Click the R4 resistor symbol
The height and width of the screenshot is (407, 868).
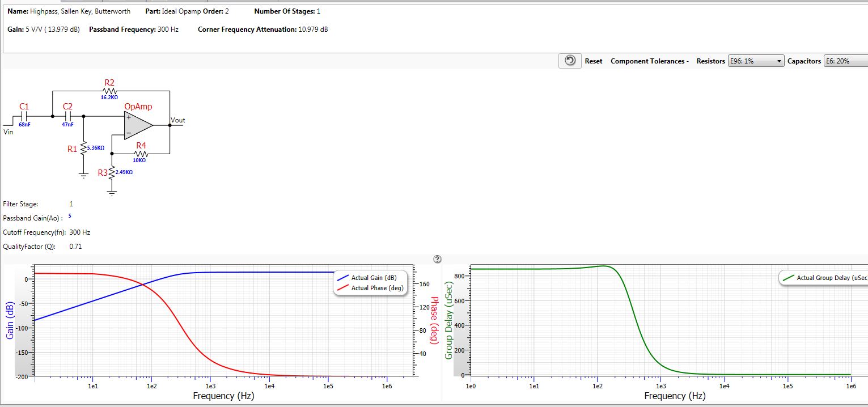pyautogui.click(x=141, y=154)
